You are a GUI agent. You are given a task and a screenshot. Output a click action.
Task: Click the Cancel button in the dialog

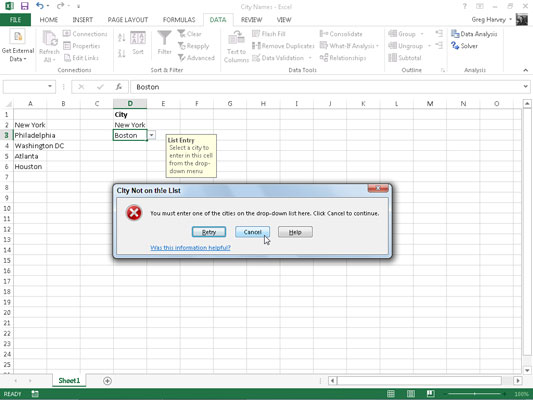(x=253, y=232)
